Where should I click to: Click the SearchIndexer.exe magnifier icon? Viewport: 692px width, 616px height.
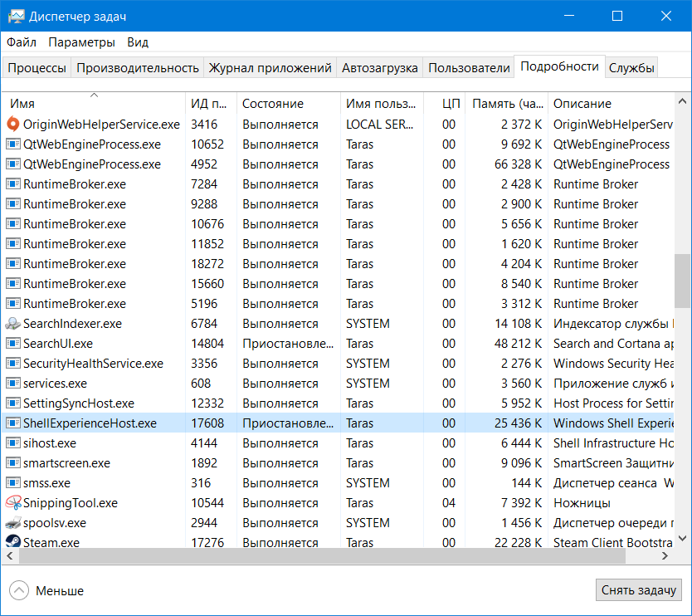(x=12, y=324)
